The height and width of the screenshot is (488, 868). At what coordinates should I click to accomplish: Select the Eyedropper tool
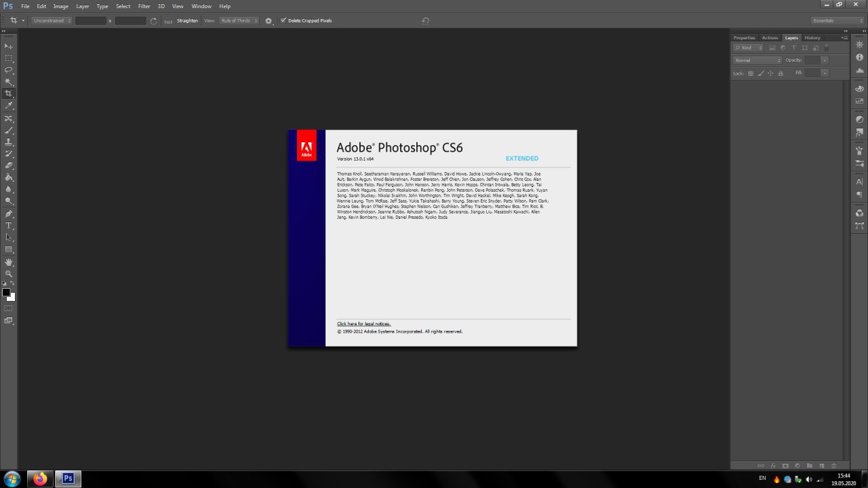coord(9,106)
